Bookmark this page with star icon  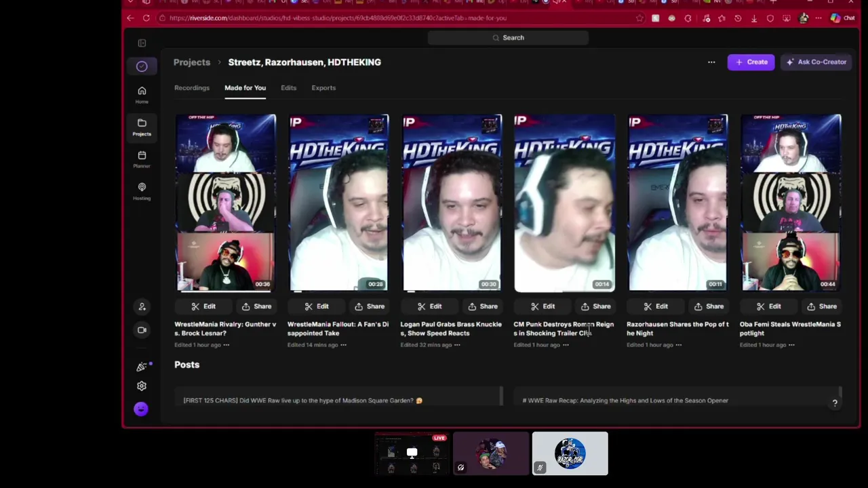pyautogui.click(x=639, y=18)
